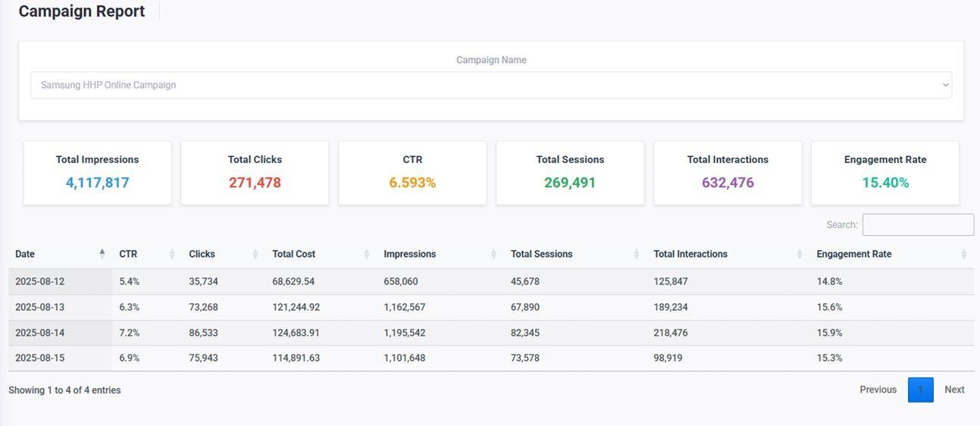Viewport: 980px width, 426px height.
Task: Sort by Total Cost column arrow
Action: click(x=366, y=254)
